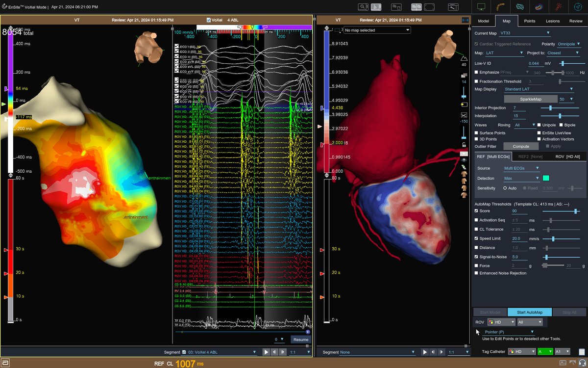Viewport: 588px width, 368px height.
Task: Toggle ECG aVR signal checkbox
Action: 176,62
